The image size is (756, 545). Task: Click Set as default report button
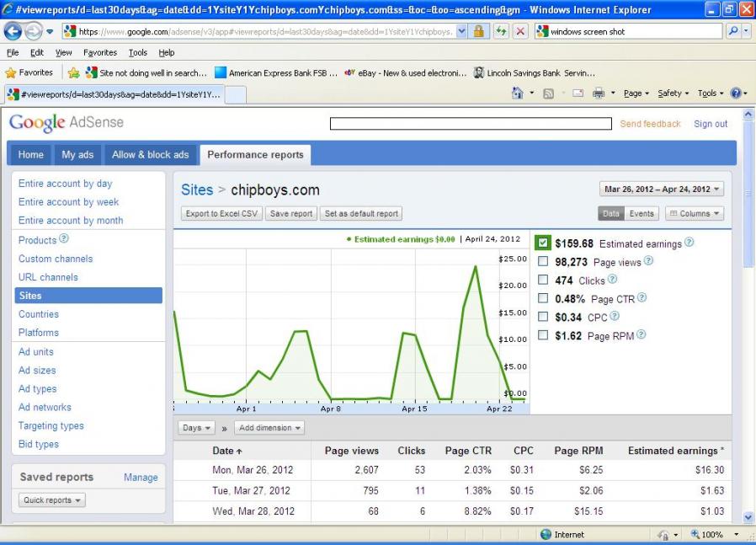point(361,214)
